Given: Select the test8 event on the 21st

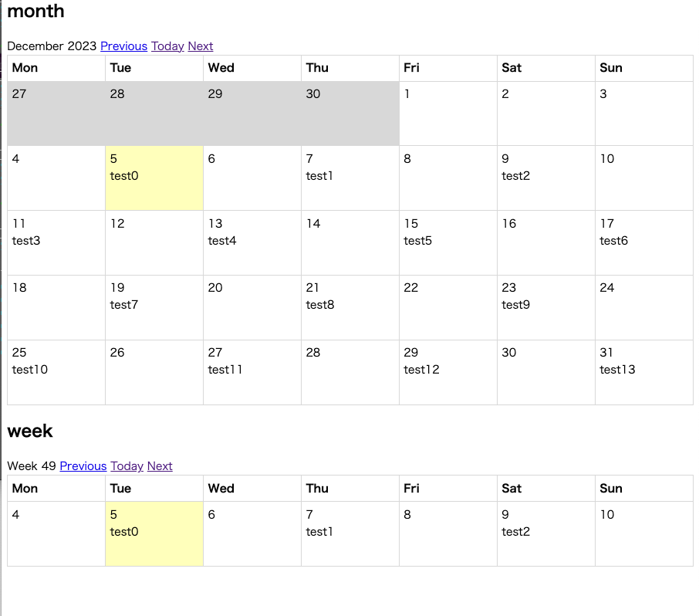Looking at the screenshot, I should 320,305.
